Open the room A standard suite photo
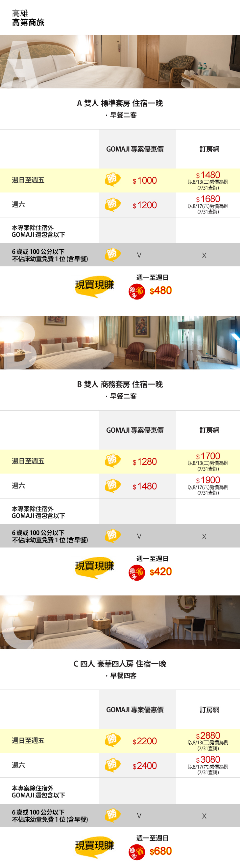This screenshot has width=240, height=868. click(x=120, y=61)
